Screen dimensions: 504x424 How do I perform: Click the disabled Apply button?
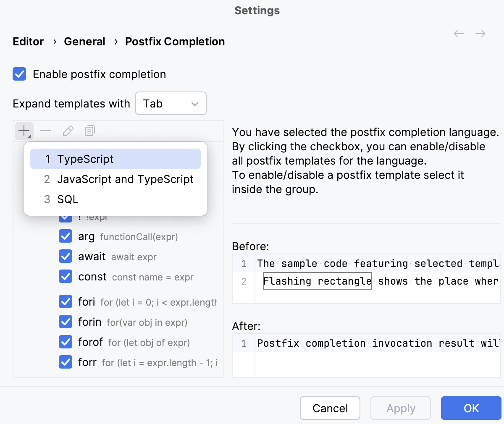[400, 408]
